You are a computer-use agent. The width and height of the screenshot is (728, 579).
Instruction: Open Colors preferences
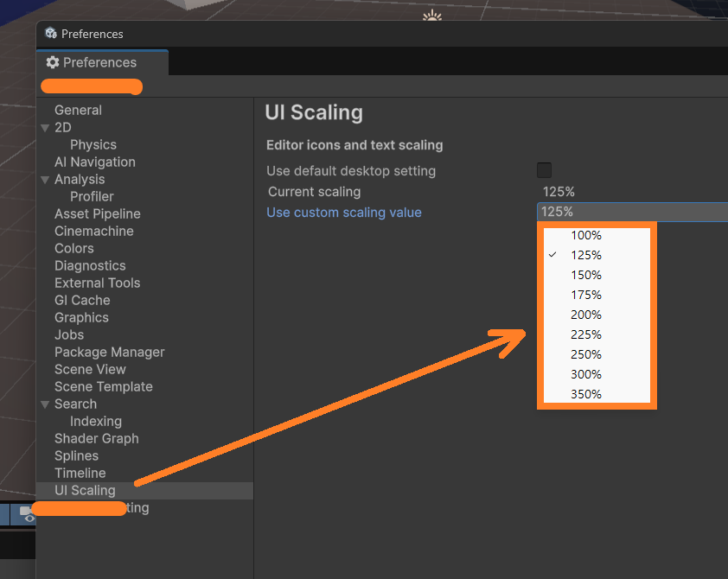click(73, 248)
